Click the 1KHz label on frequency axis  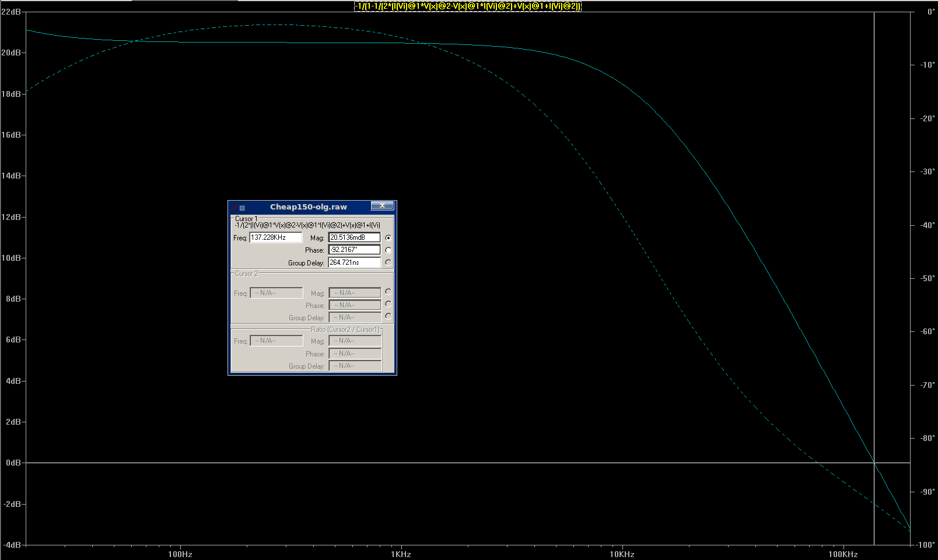pos(401,554)
